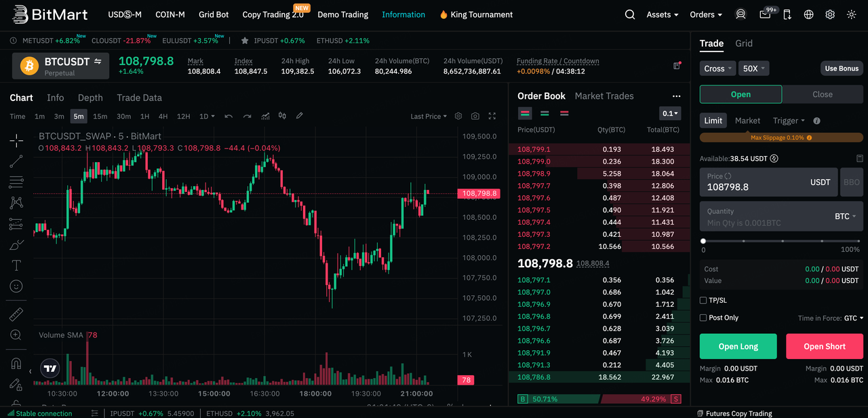Enable the TP/SL checkbox
Viewport: 868px width, 418px height.
coord(703,300)
